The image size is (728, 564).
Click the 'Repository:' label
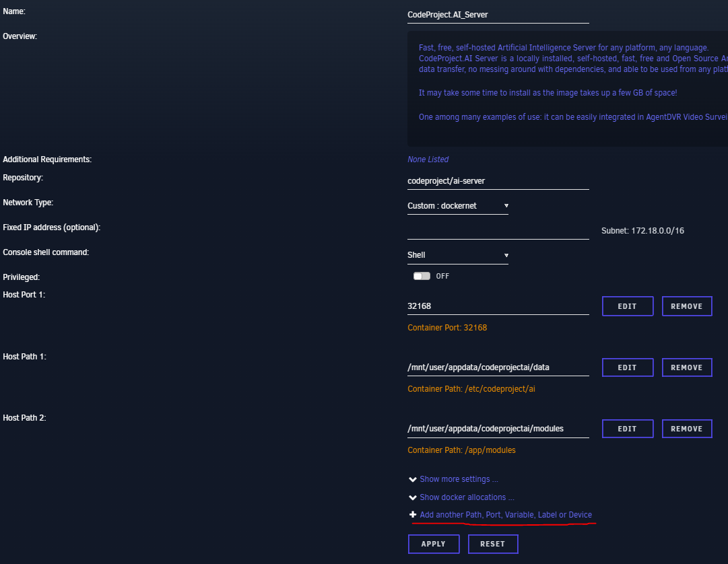pos(23,178)
